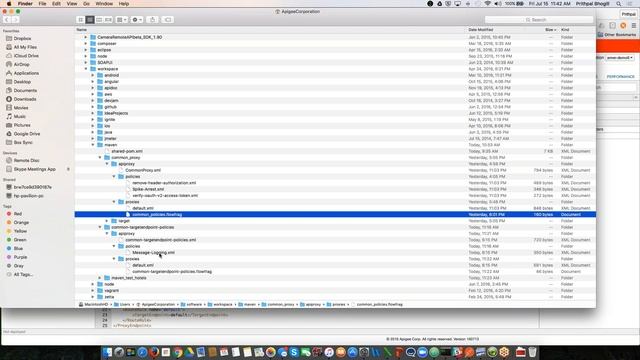Show All Tags in sidebar
The height and width of the screenshot is (360, 640).
[x=23, y=274]
